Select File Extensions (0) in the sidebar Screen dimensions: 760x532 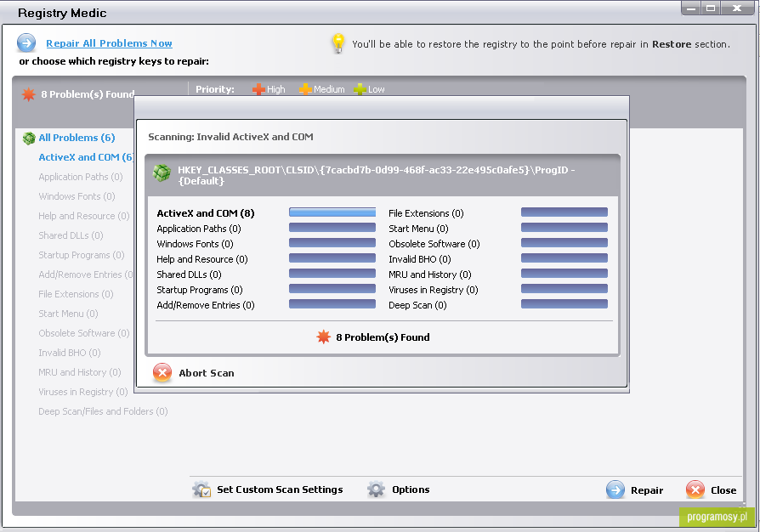[x=76, y=294]
